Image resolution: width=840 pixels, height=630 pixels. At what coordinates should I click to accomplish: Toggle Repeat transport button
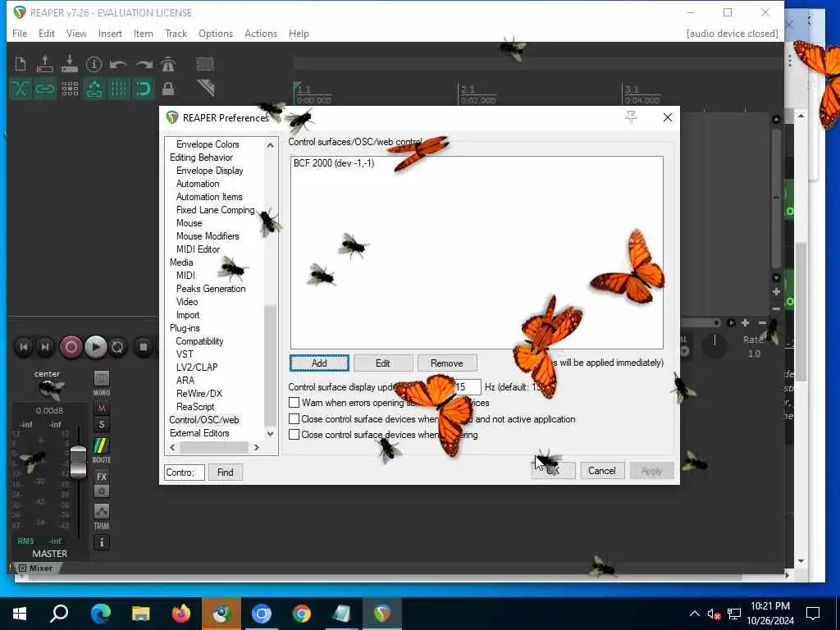click(117, 347)
